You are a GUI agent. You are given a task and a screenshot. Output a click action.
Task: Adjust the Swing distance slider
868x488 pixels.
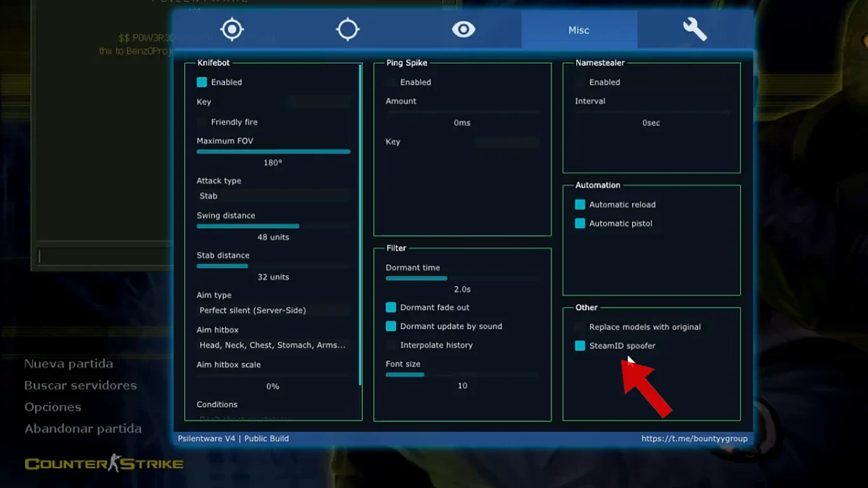click(x=274, y=226)
